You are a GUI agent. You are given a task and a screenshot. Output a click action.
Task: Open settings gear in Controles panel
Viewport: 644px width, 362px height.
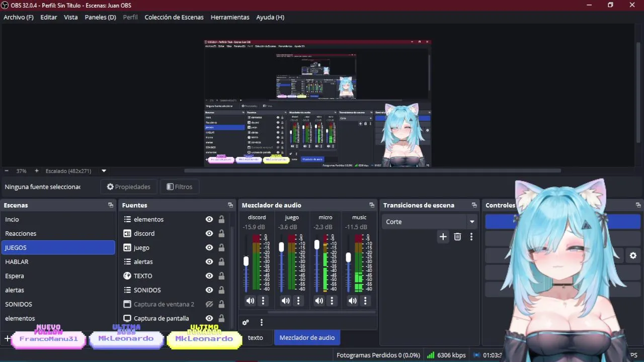click(x=633, y=255)
